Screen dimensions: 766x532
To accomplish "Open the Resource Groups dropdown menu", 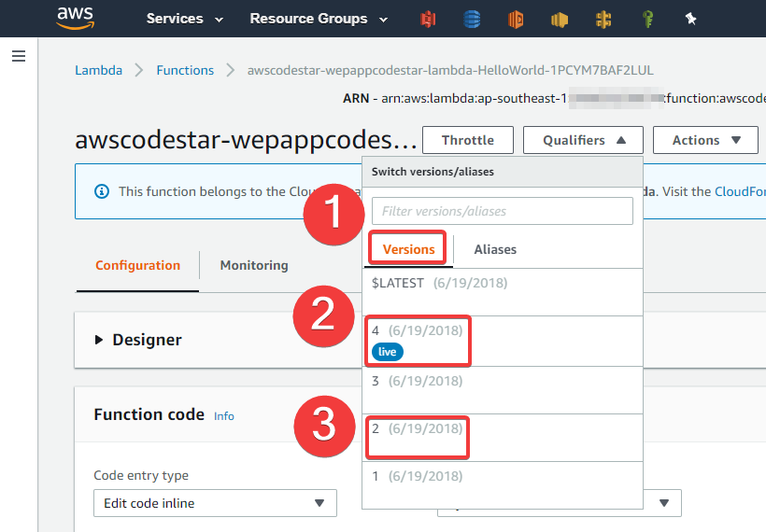I will [319, 19].
